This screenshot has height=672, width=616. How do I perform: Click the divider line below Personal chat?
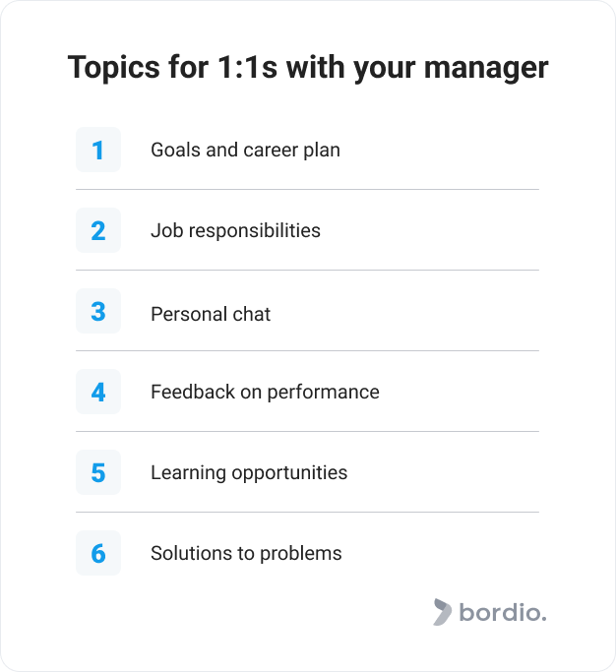tap(307, 350)
